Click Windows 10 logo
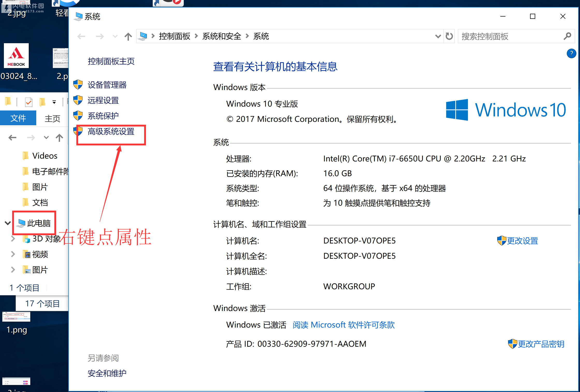Viewport: 580px width, 392px height. click(506, 110)
